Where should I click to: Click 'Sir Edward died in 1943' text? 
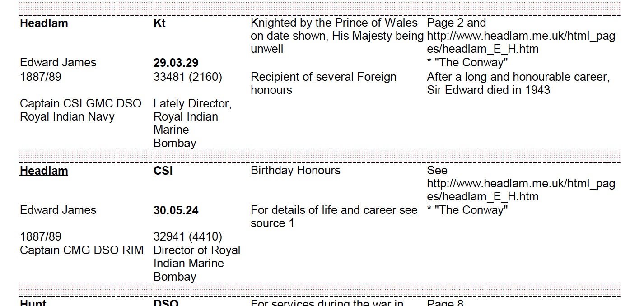click(x=488, y=90)
